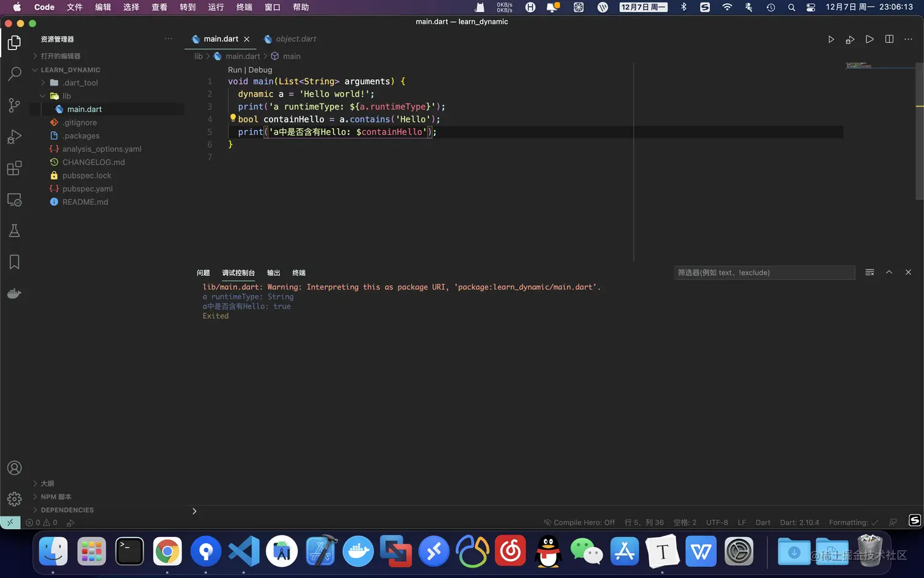This screenshot has width=924, height=578.
Task: Click the debug run icon in editor toolbar
Action: [849, 39]
